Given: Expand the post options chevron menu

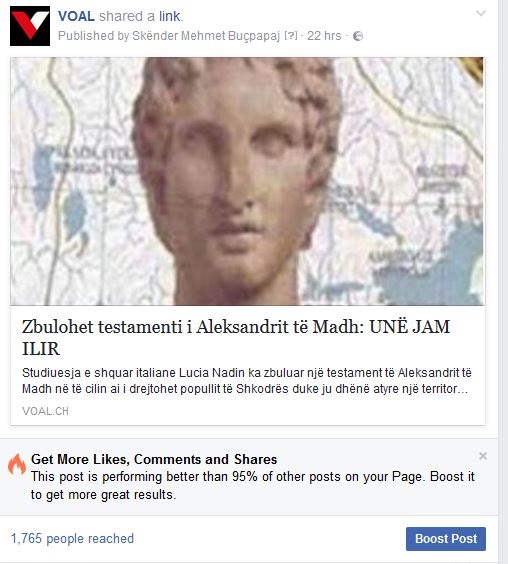Looking at the screenshot, I should [x=481, y=13].
